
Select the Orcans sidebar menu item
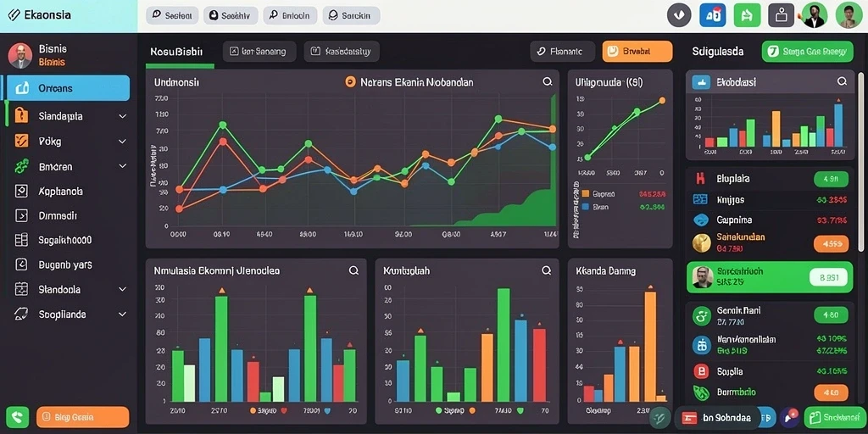68,88
